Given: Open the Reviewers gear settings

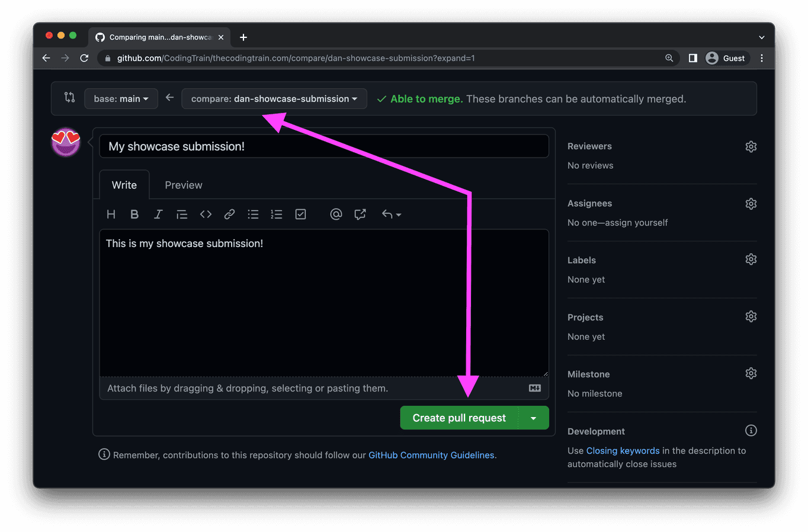Looking at the screenshot, I should [x=751, y=146].
